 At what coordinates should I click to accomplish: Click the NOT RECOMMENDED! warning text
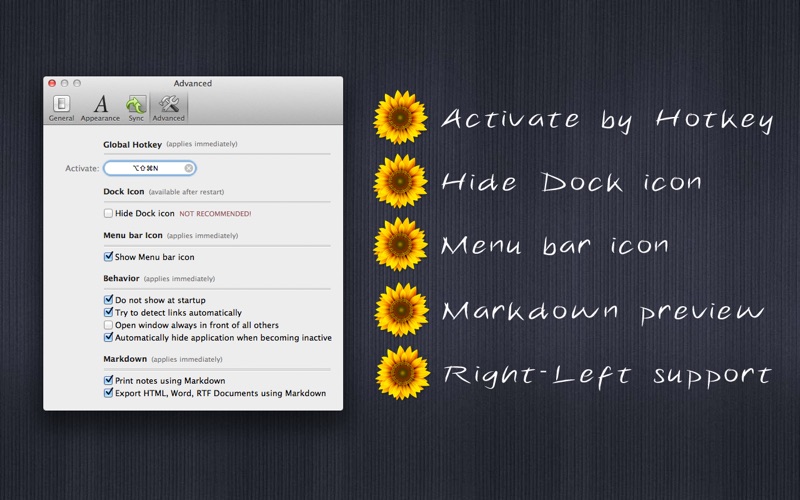tap(215, 214)
